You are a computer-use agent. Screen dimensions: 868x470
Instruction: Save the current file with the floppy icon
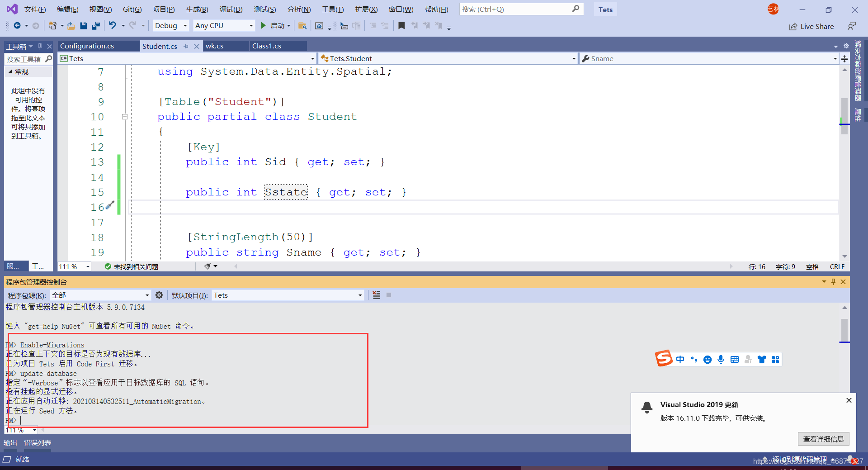click(x=84, y=26)
